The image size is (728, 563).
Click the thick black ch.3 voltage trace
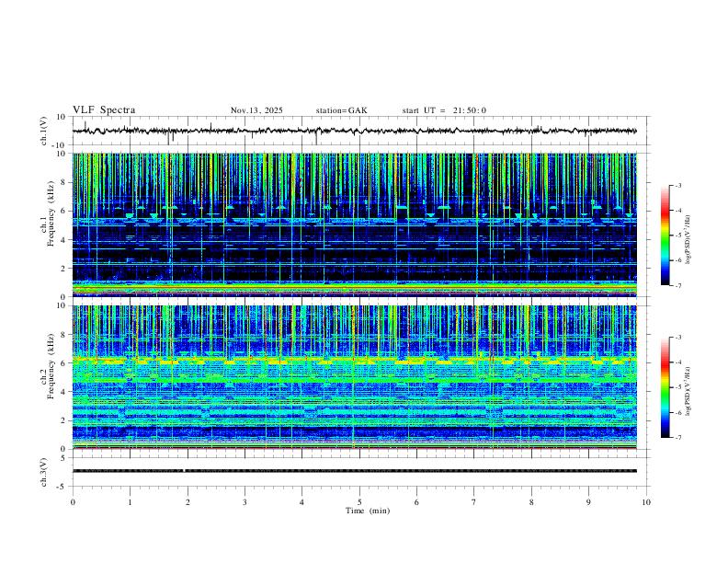(354, 471)
